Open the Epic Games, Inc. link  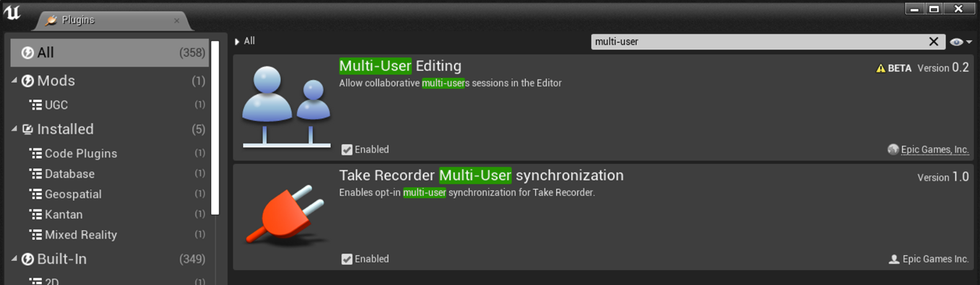tap(934, 149)
